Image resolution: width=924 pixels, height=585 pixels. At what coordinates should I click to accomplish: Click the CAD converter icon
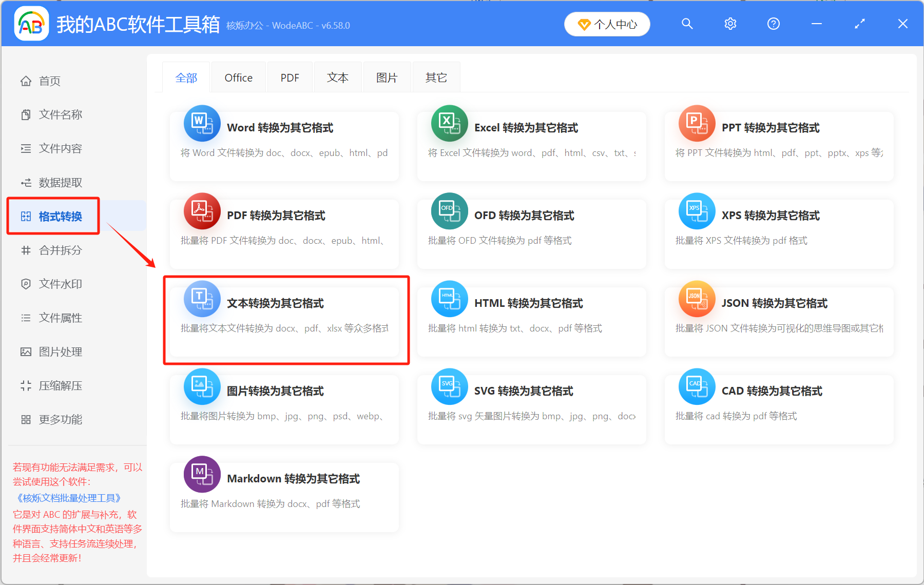coord(696,386)
